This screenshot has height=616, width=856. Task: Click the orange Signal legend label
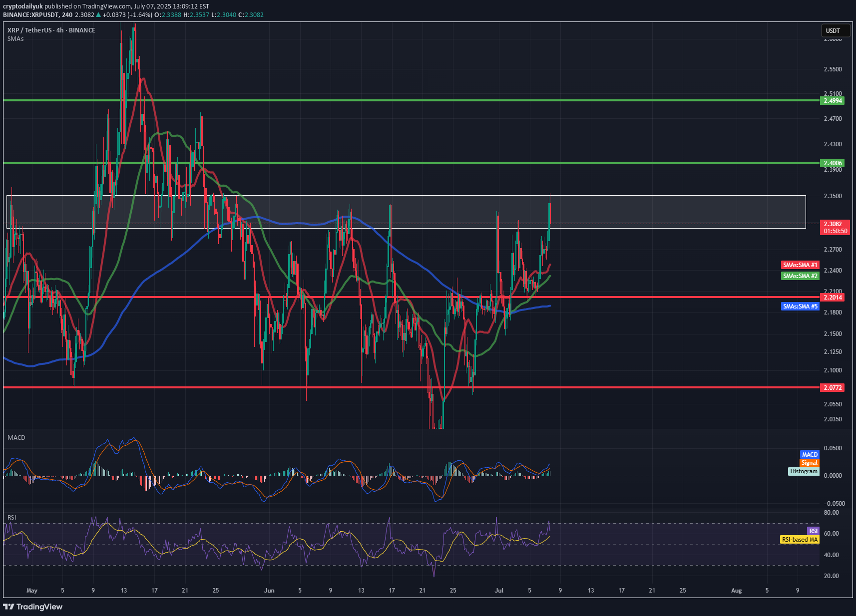coord(810,463)
